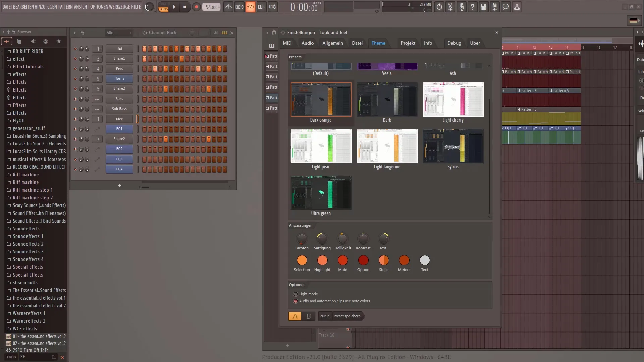The height and width of the screenshot is (362, 644).
Task: Open Channel Rack options menu arrow
Action: click(75, 33)
